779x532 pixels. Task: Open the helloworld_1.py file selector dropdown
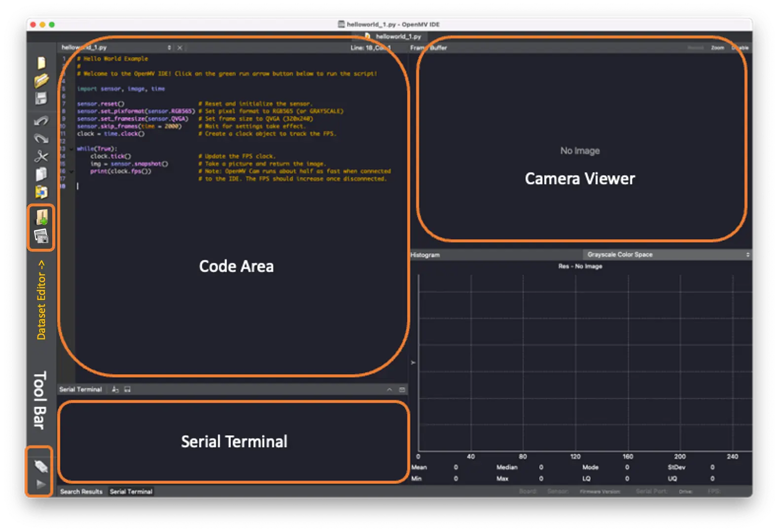click(x=169, y=48)
